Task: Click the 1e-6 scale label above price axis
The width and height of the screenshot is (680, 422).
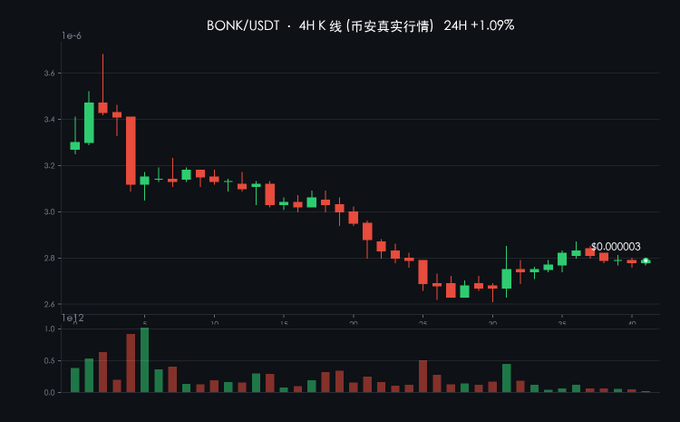Action: coord(72,36)
